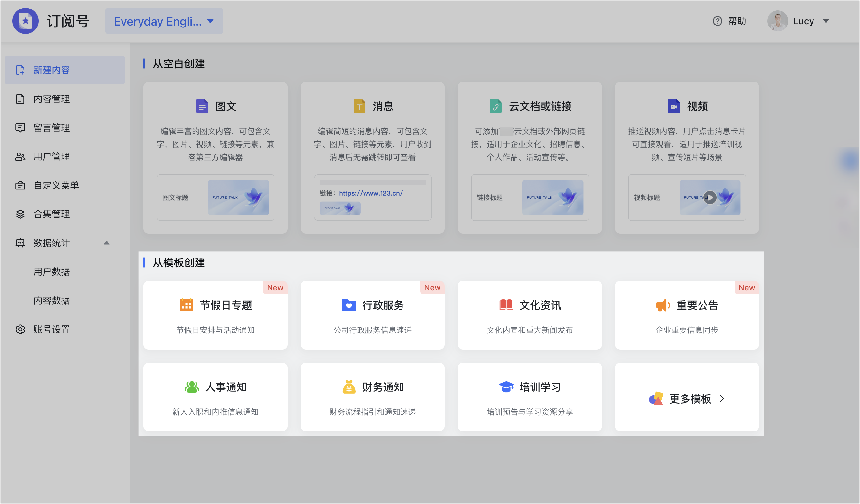The image size is (860, 504).
Task: Play the 视频 card preview thumbnail
Action: pyautogui.click(x=710, y=197)
